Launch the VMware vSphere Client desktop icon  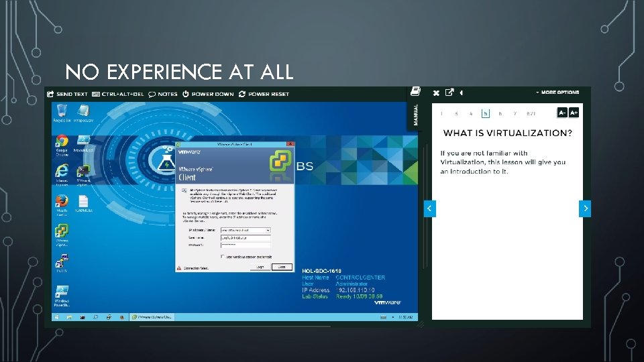(62, 235)
